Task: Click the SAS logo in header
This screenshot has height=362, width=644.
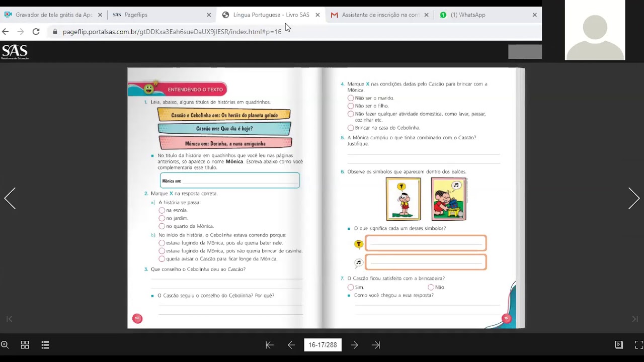Action: tap(15, 52)
